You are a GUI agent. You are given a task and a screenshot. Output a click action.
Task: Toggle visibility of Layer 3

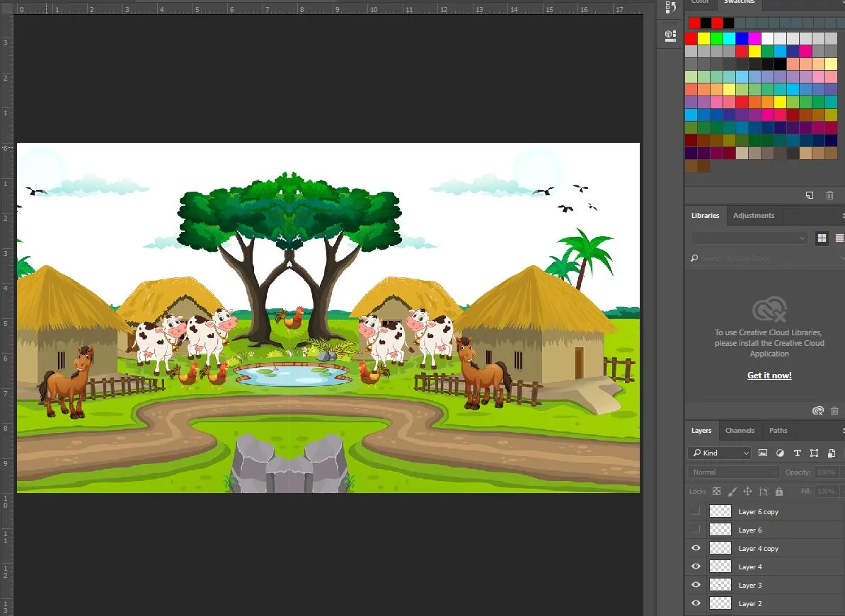point(696,586)
